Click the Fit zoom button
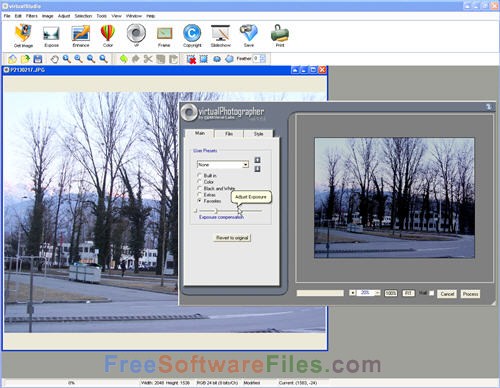The width and height of the screenshot is (500, 388). click(408, 293)
